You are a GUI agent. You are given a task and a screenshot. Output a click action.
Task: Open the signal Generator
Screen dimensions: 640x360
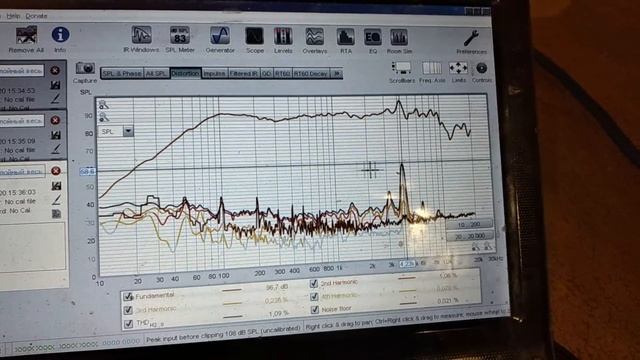(220, 36)
